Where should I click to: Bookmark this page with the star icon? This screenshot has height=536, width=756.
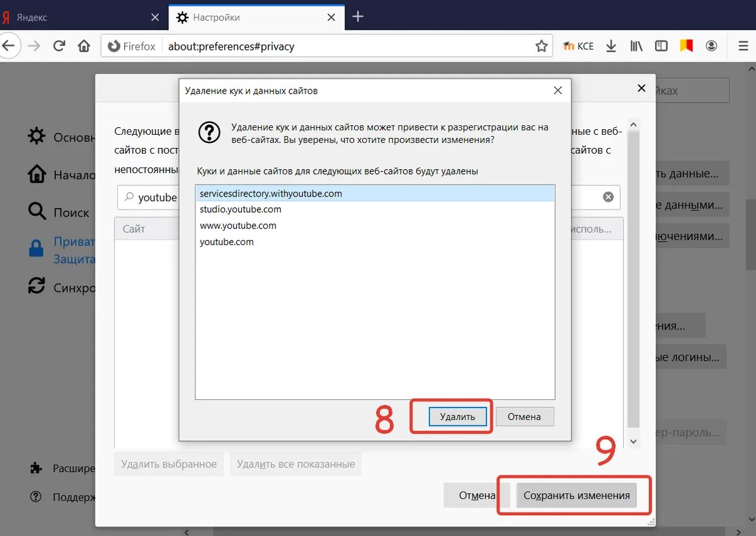pos(541,46)
